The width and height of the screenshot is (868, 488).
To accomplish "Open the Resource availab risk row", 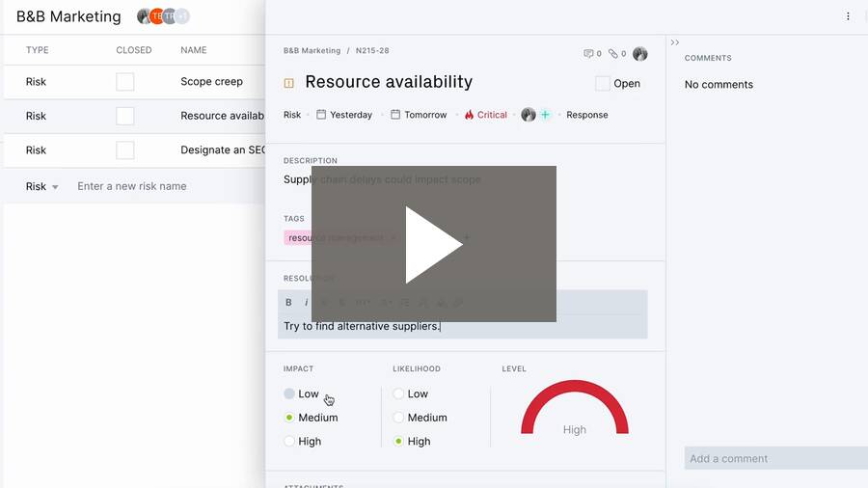I will point(222,116).
